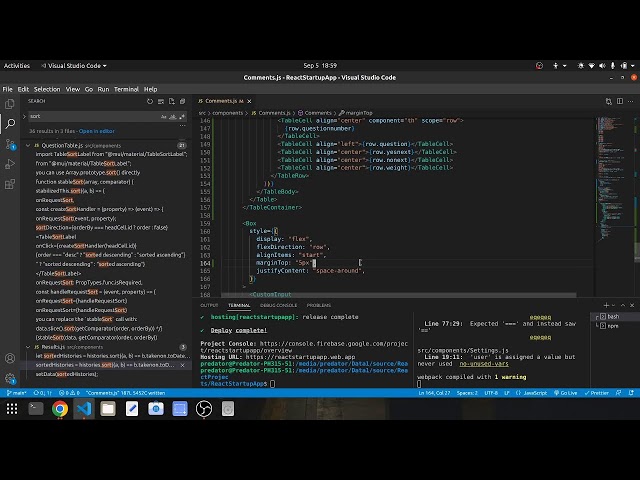Open the Help menu
Screen dimensions: 640x480
pyautogui.click(x=150, y=89)
